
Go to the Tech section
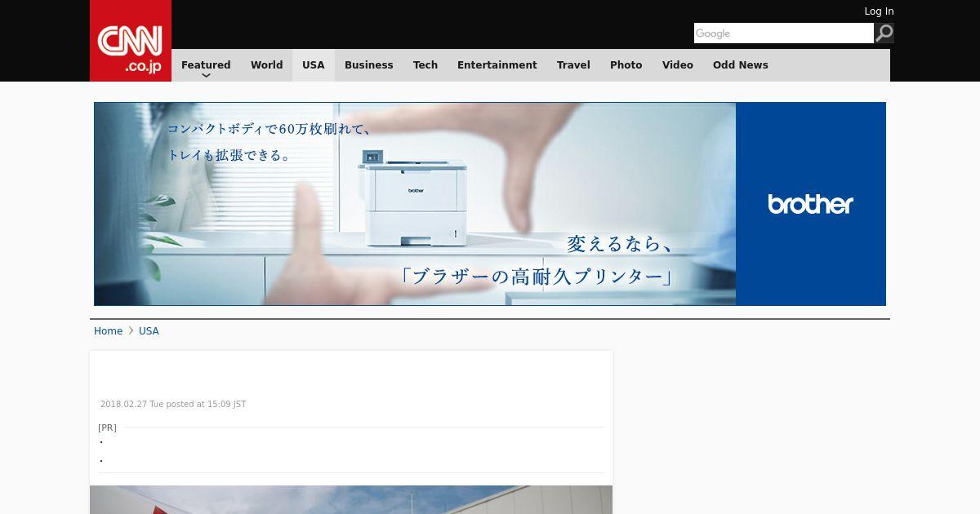coord(425,65)
